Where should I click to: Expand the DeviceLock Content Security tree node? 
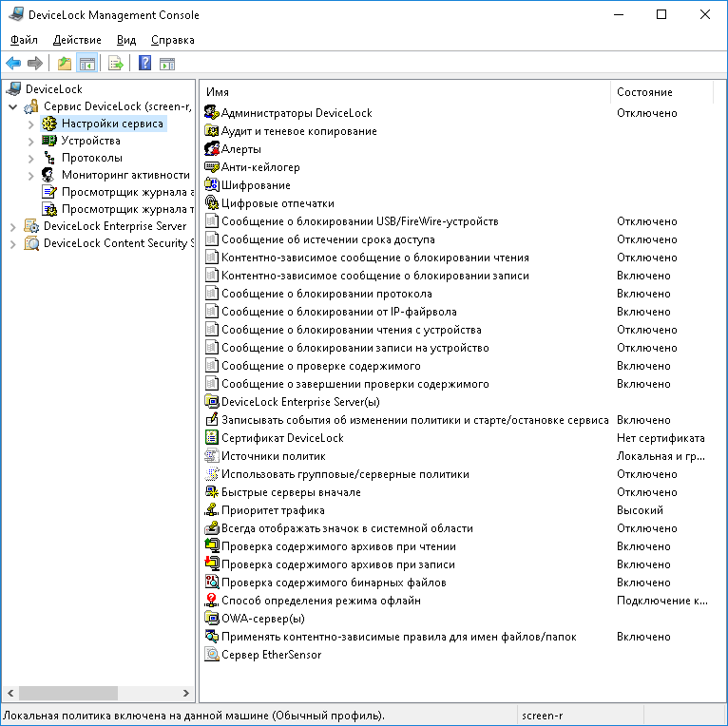[x=13, y=244]
